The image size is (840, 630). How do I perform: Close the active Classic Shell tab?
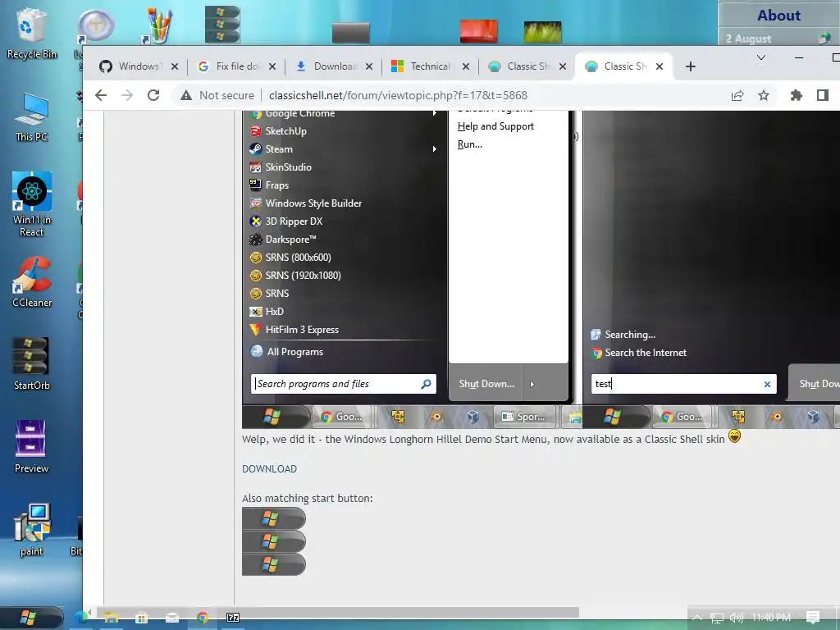click(x=660, y=66)
